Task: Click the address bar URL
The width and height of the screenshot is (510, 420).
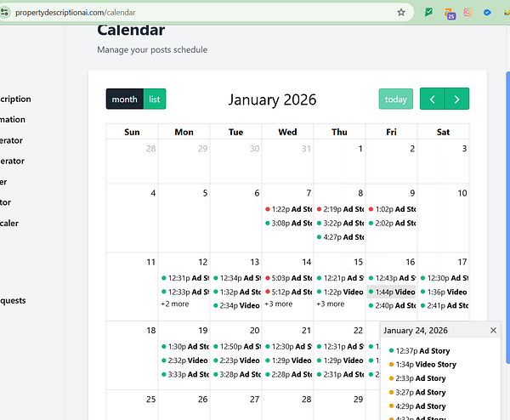Action: click(x=76, y=13)
